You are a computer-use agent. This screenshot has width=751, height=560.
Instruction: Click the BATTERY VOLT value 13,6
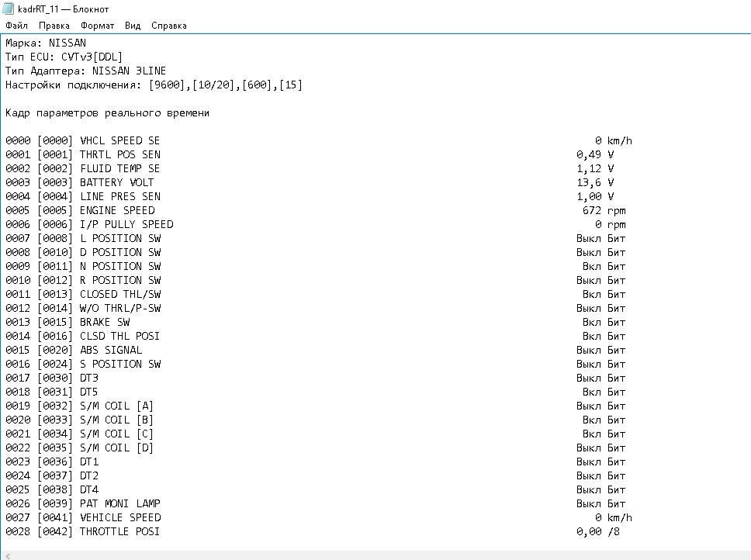[588, 183]
